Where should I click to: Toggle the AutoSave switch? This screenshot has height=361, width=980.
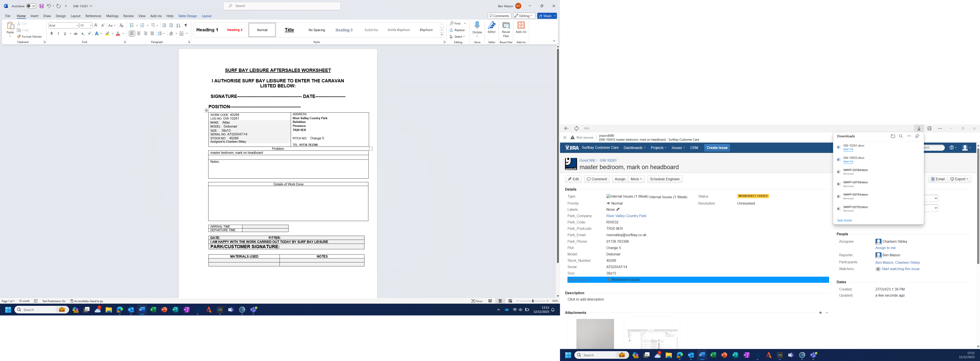pos(31,6)
